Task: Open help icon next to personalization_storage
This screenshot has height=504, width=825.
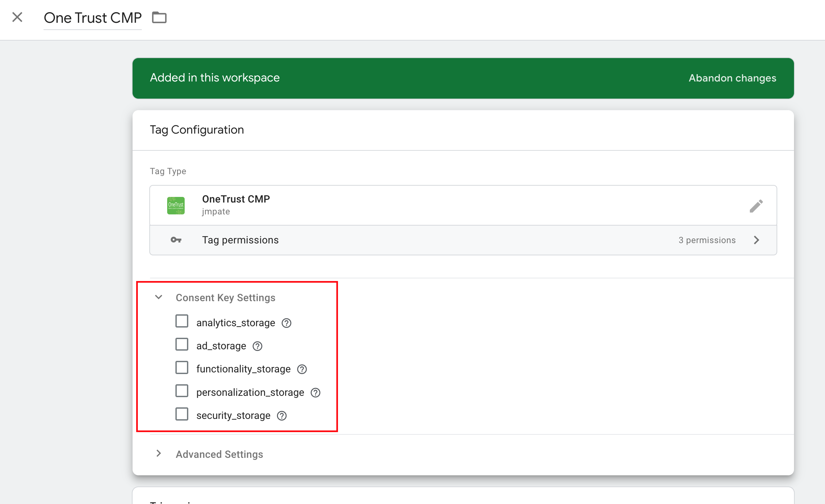Action: pyautogui.click(x=316, y=393)
